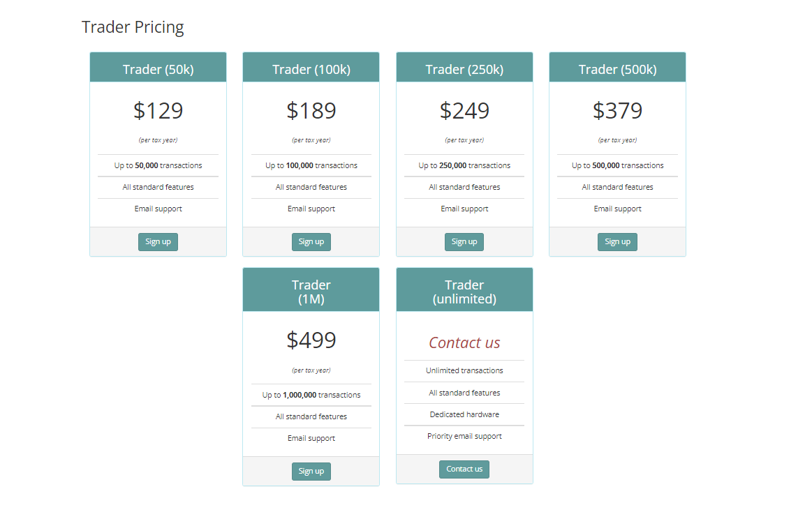Select the Trader (1M) plan header
The width and height of the screenshot is (812, 512).
coord(311,289)
